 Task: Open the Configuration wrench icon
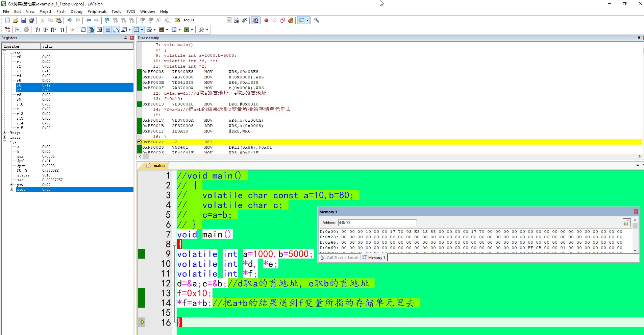[317, 20]
